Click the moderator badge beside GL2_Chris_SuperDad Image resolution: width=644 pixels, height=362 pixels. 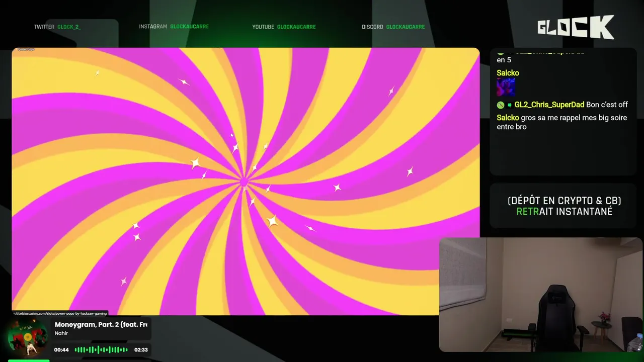click(501, 105)
